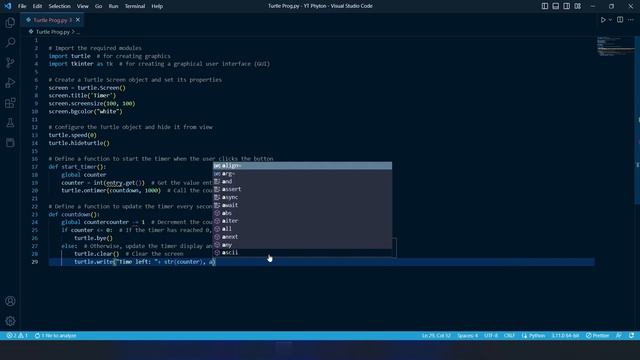Open the Extensions view
Viewport: 640px width, 360px height.
click(10, 102)
